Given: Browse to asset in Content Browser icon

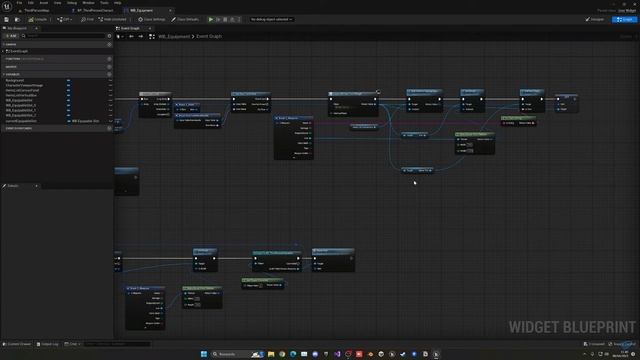Looking at the screenshot, I should [x=17, y=19].
